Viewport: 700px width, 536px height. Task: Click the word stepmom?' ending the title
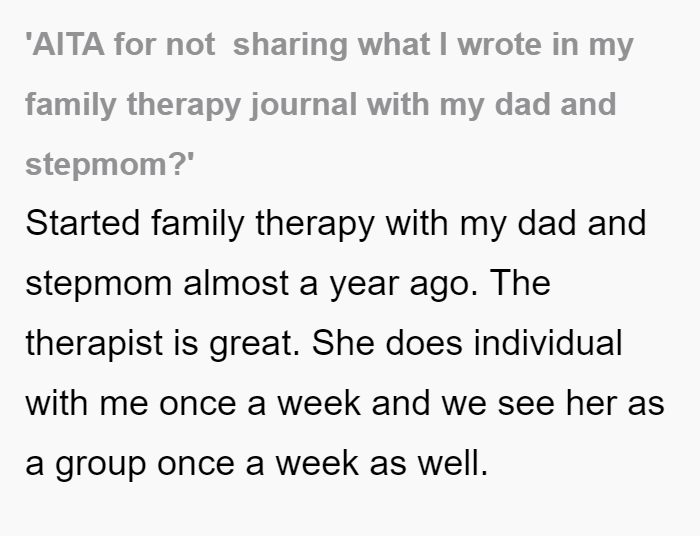pos(110,165)
